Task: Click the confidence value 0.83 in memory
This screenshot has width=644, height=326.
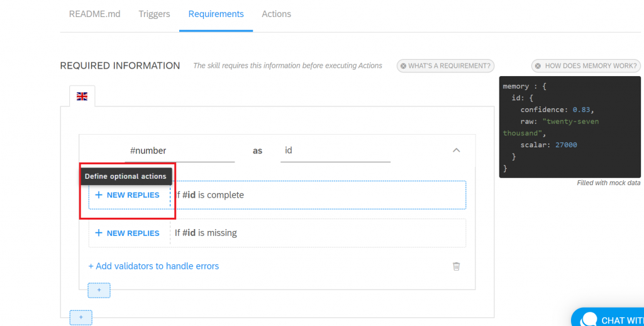Action: (581, 110)
